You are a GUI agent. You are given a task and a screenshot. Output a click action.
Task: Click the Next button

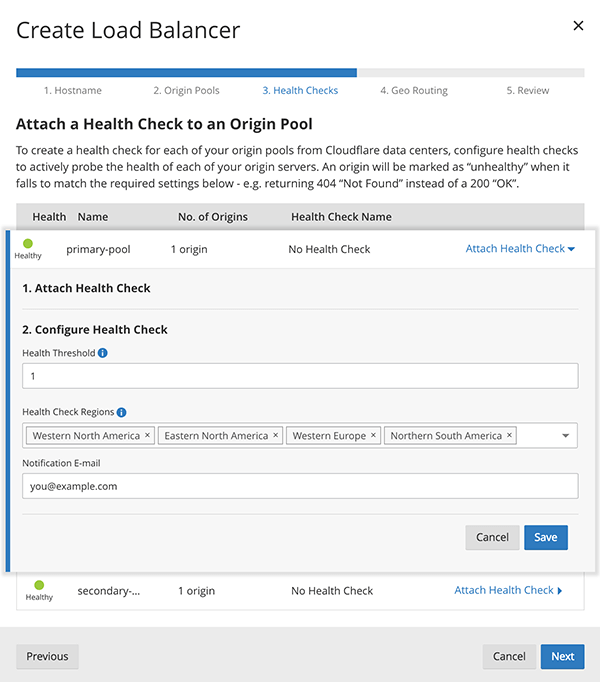point(563,657)
